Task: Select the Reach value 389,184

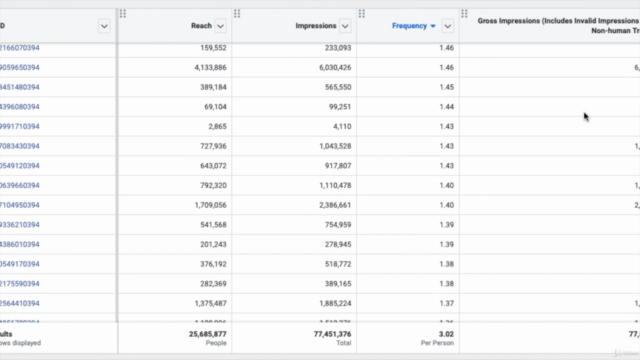Action: pyautogui.click(x=213, y=87)
